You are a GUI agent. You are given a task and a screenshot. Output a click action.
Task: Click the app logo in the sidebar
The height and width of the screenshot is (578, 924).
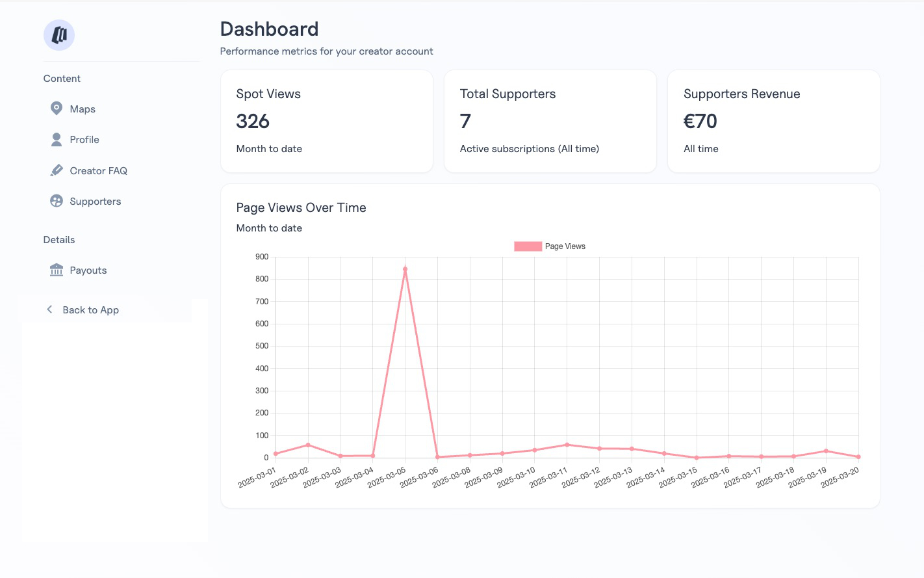tap(59, 35)
